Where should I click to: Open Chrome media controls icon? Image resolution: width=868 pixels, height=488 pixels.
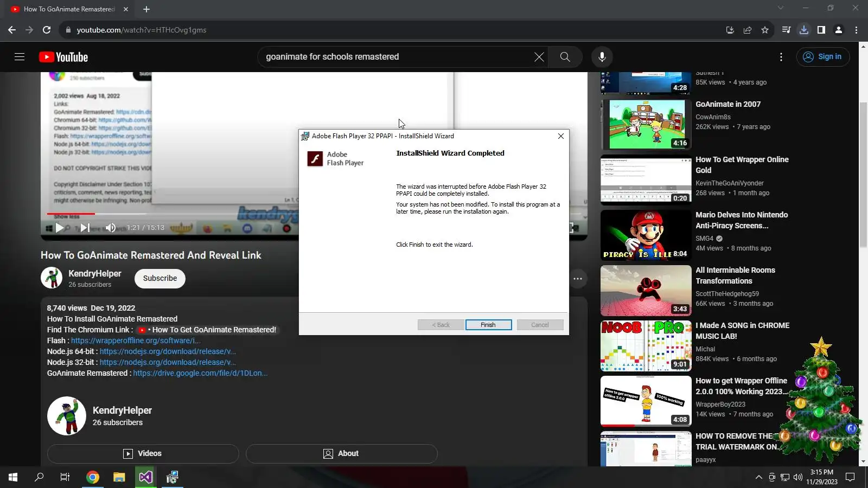click(x=786, y=30)
